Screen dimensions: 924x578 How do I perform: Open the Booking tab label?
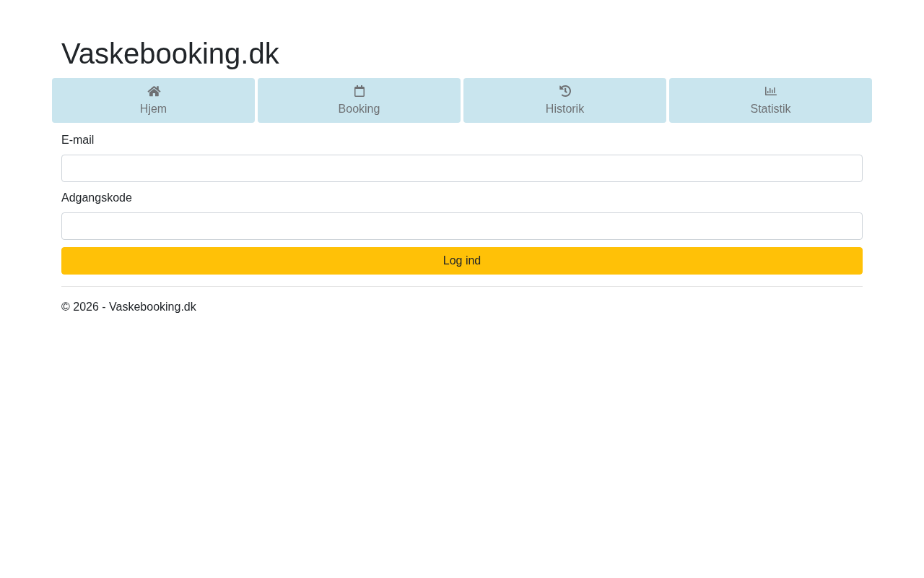pyautogui.click(x=359, y=109)
